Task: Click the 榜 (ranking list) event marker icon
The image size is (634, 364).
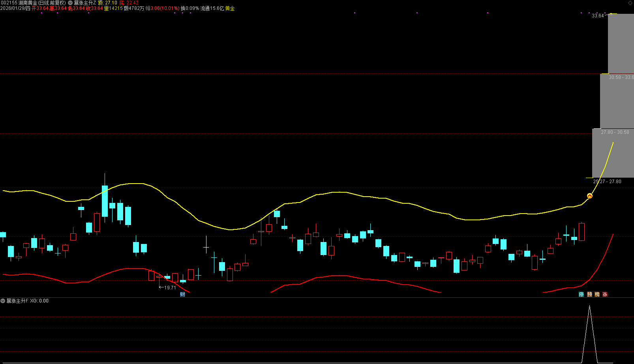Action: coord(597,295)
